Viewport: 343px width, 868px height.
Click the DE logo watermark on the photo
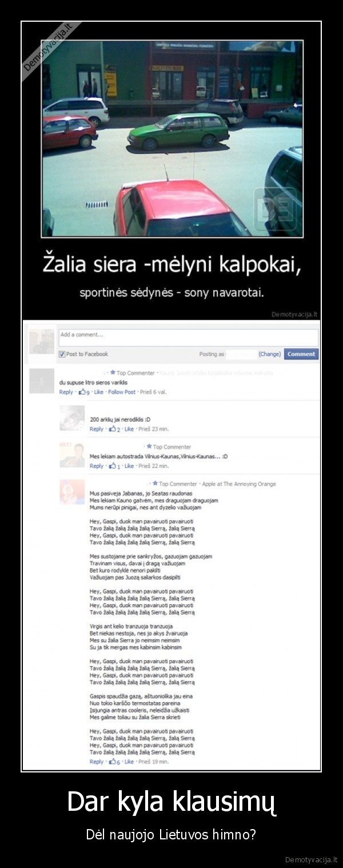click(276, 210)
